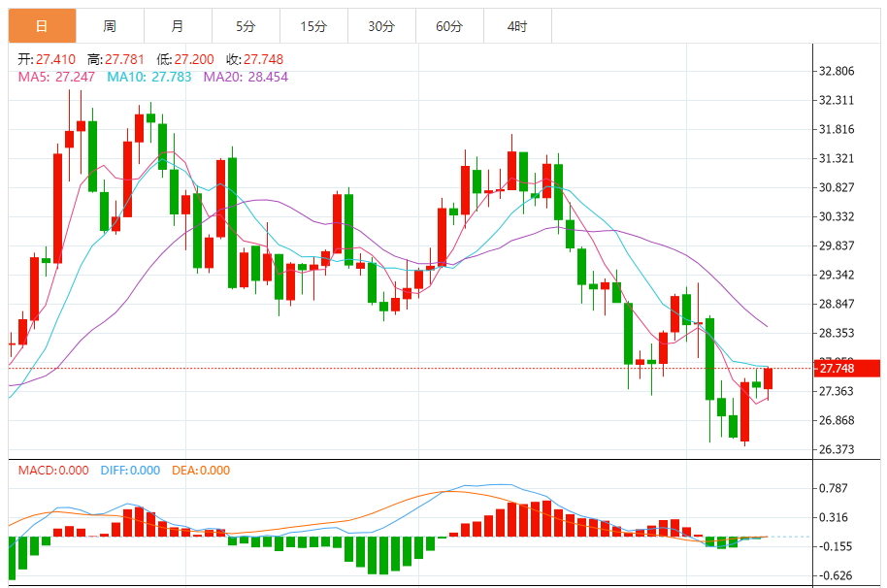This screenshot has height=588, width=887.
Task: Click the DEA:0.000 label
Action: [x=201, y=471]
